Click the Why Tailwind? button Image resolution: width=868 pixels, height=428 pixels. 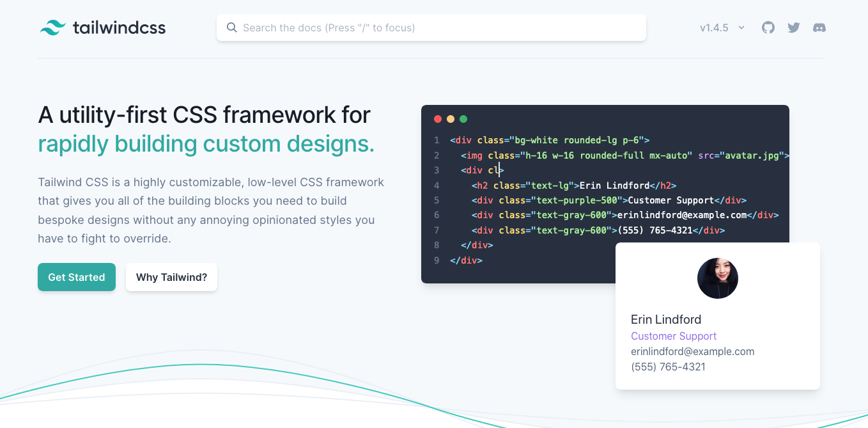tap(171, 277)
